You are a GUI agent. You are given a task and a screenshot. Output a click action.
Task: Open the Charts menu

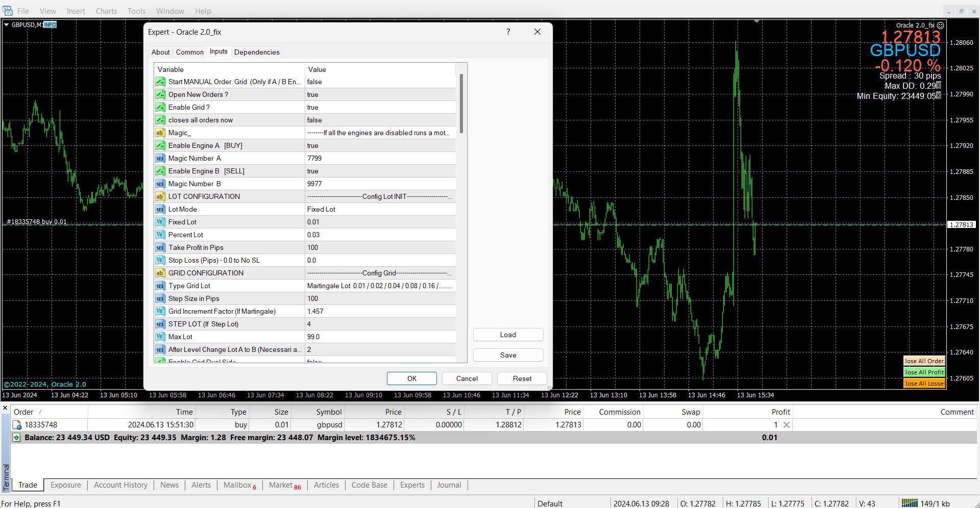(x=106, y=11)
